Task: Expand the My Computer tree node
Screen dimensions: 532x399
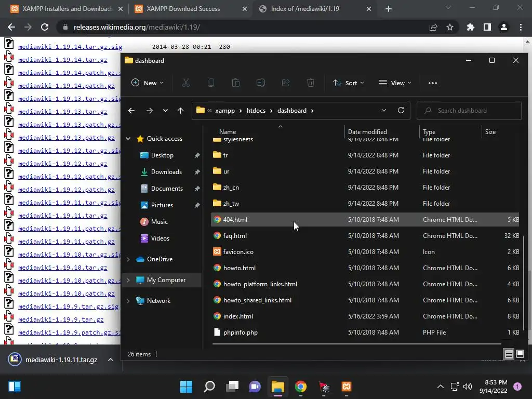Action: 128,280
